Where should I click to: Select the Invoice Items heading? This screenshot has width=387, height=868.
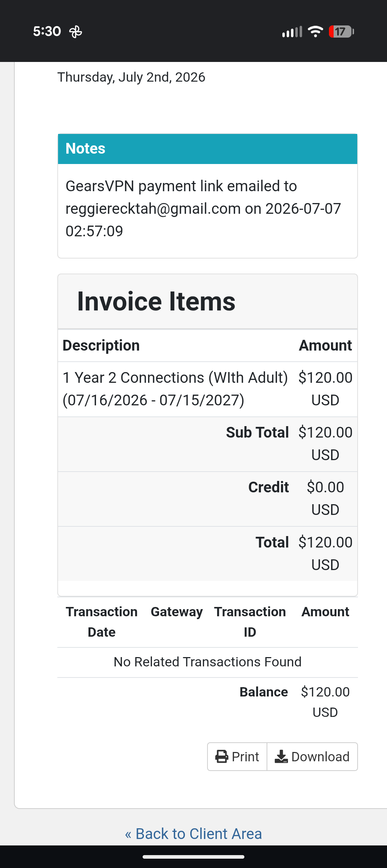(156, 302)
